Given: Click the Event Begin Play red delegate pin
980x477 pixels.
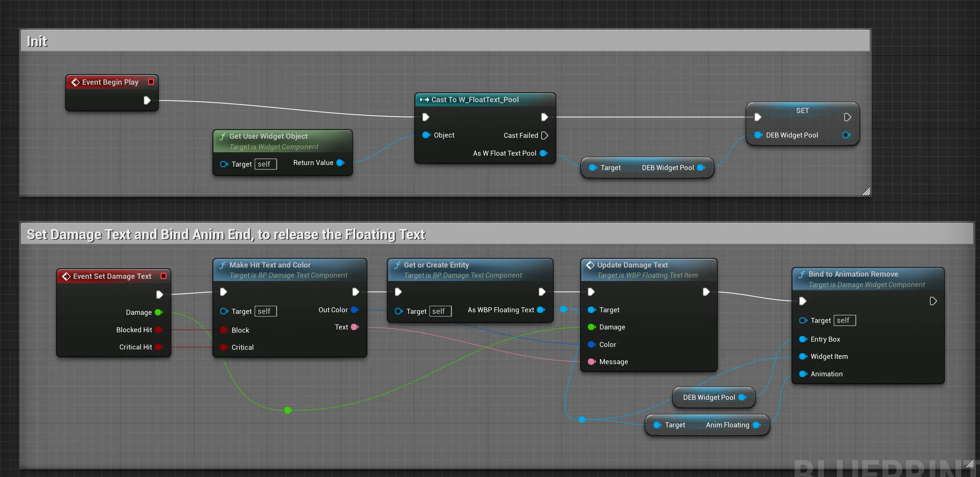Looking at the screenshot, I should coord(151,82).
